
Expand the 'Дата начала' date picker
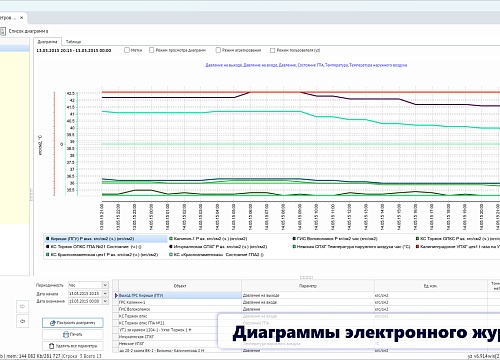pos(105,293)
